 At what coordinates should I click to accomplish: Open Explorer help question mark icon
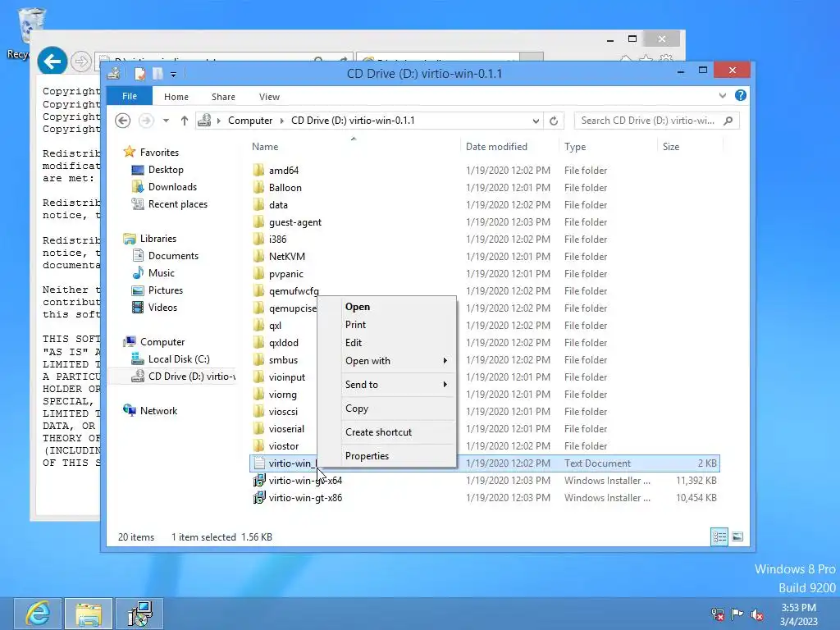click(741, 95)
